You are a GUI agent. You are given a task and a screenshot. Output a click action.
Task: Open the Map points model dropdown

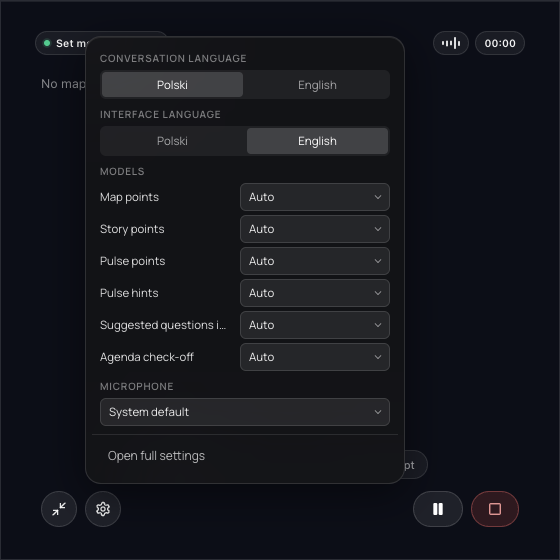pyautogui.click(x=315, y=197)
